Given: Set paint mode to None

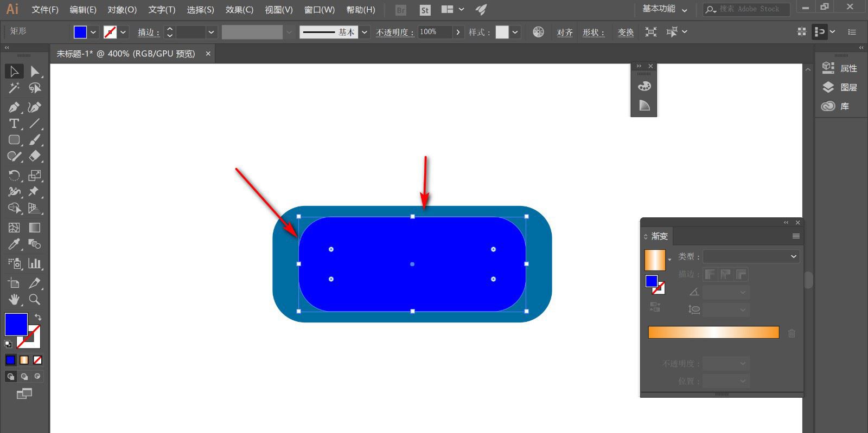Looking at the screenshot, I should tap(37, 360).
